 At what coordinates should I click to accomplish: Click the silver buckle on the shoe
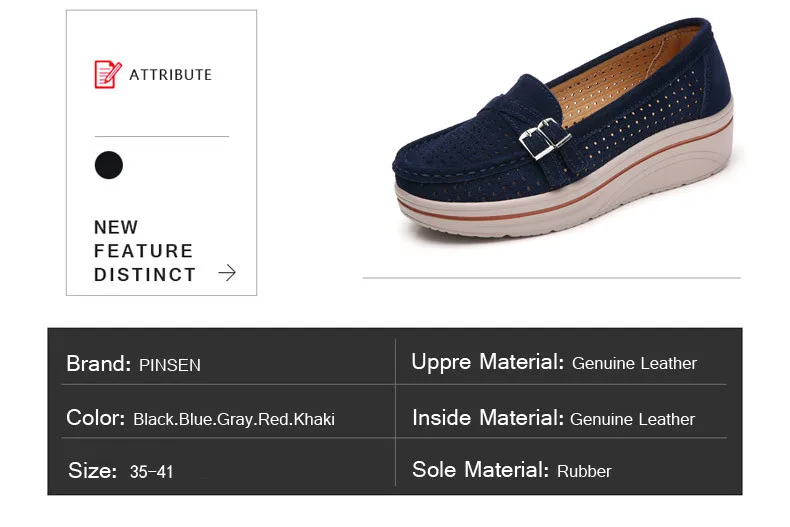click(x=544, y=138)
